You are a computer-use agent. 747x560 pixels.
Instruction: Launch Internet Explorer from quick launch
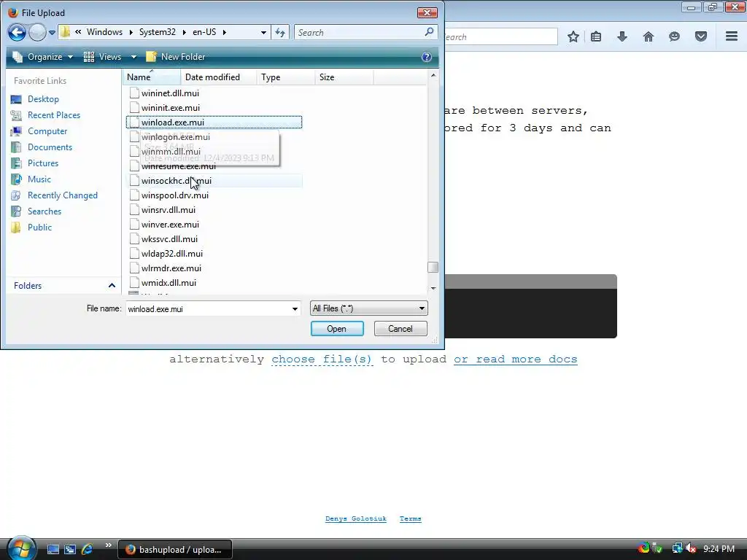[88, 549]
